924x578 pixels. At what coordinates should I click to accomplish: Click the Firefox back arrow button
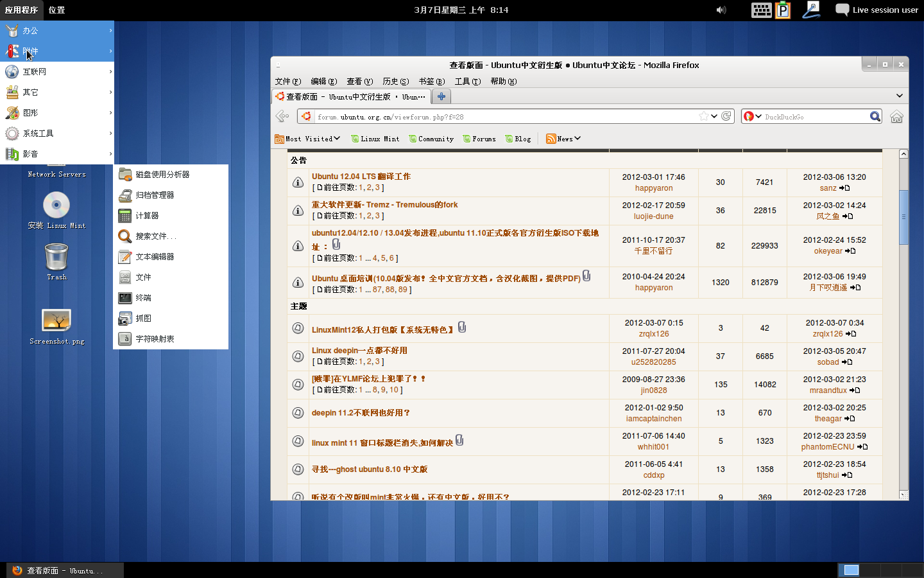[x=282, y=116]
